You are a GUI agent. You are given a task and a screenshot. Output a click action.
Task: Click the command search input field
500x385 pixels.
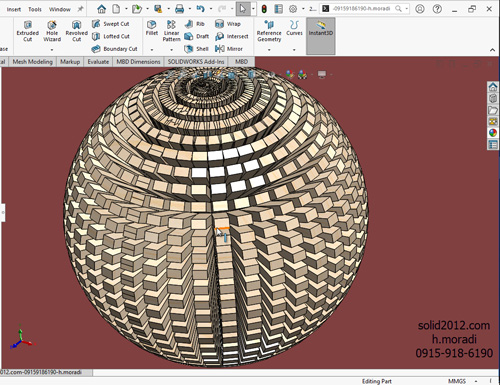coord(361,9)
